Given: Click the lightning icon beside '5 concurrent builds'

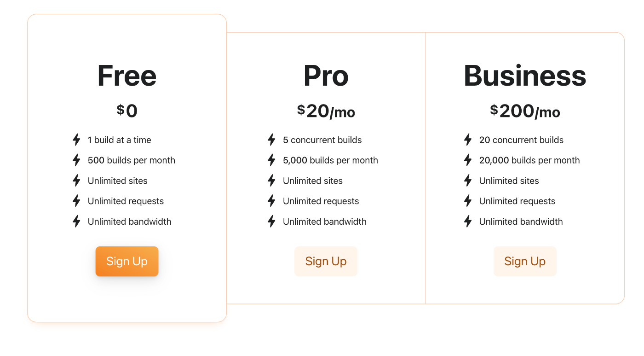Looking at the screenshot, I should coord(271,140).
